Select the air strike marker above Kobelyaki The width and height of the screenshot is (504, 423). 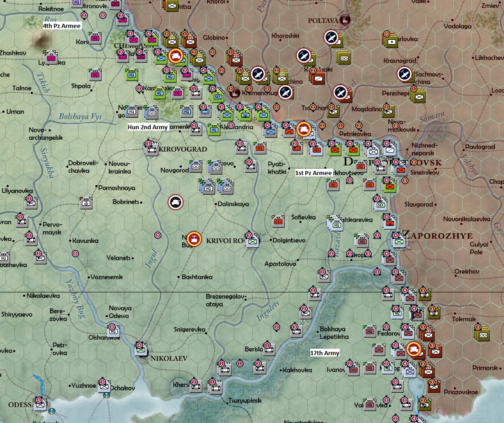[303, 56]
